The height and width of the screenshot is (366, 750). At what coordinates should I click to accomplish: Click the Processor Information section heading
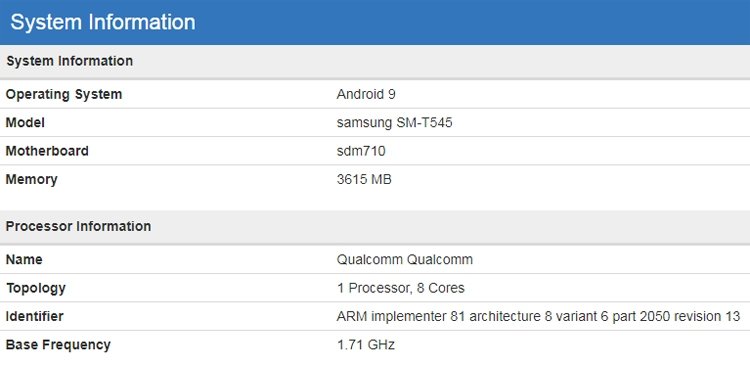[78, 226]
